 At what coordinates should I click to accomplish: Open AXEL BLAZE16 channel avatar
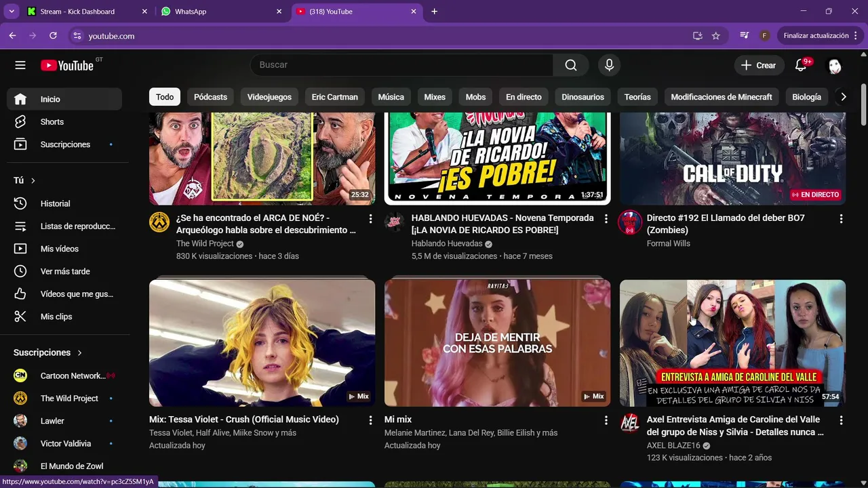point(630,423)
